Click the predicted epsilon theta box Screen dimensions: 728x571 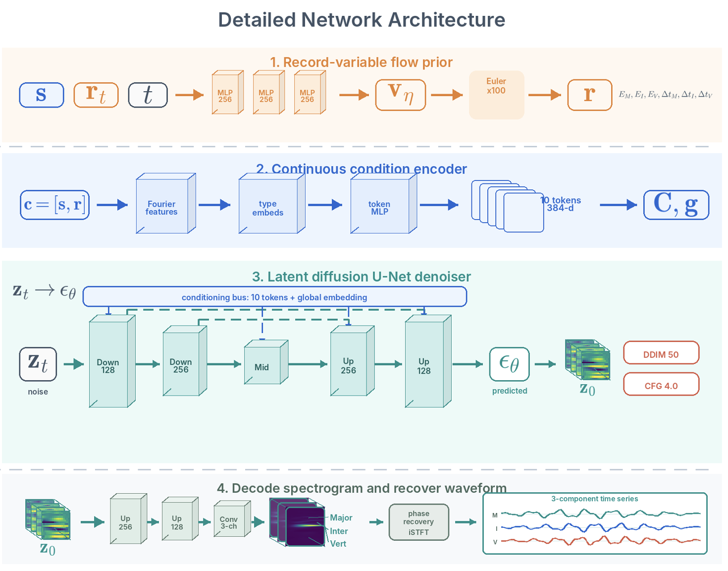pyautogui.click(x=510, y=364)
